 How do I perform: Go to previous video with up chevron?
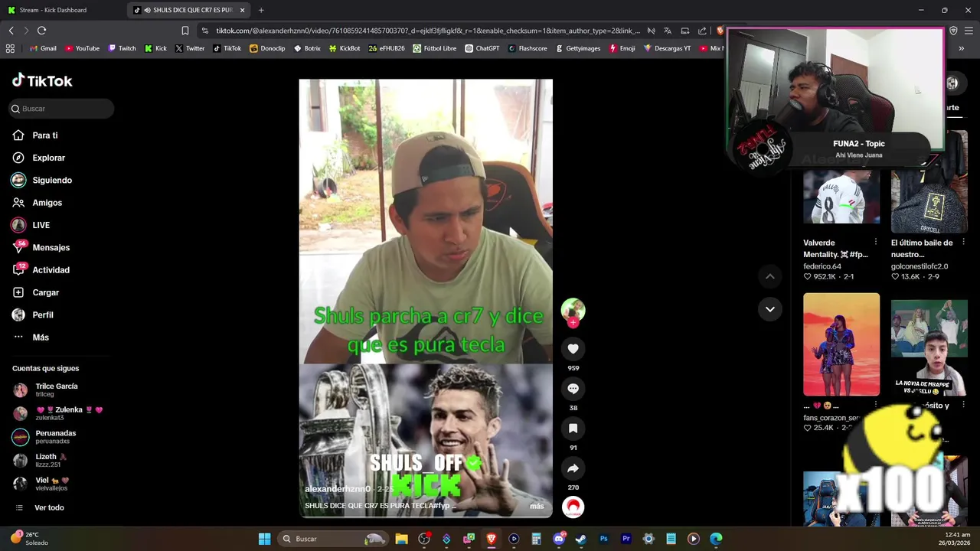770,276
